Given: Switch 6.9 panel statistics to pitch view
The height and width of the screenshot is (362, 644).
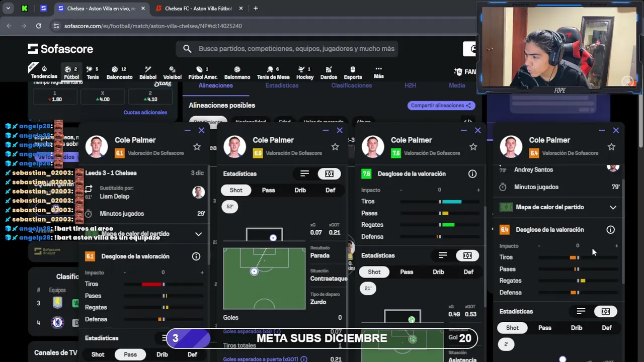Looking at the screenshot, I should [329, 173].
